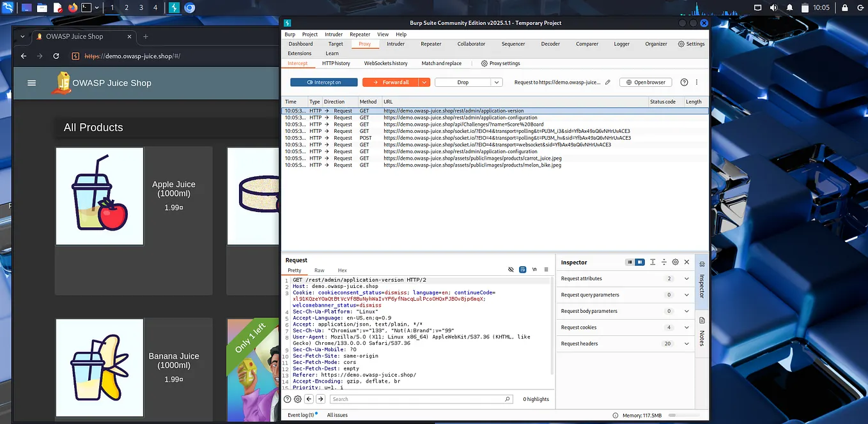The width and height of the screenshot is (868, 424).
Task: Open the Repeater menu in Burp's menu bar
Action: click(x=360, y=34)
